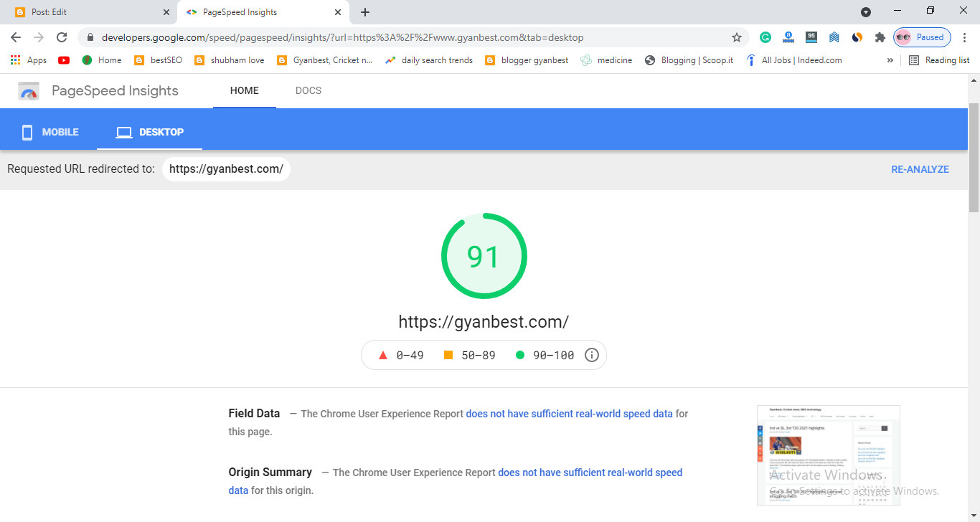Click the blue extension icon after Grammarly

click(788, 37)
